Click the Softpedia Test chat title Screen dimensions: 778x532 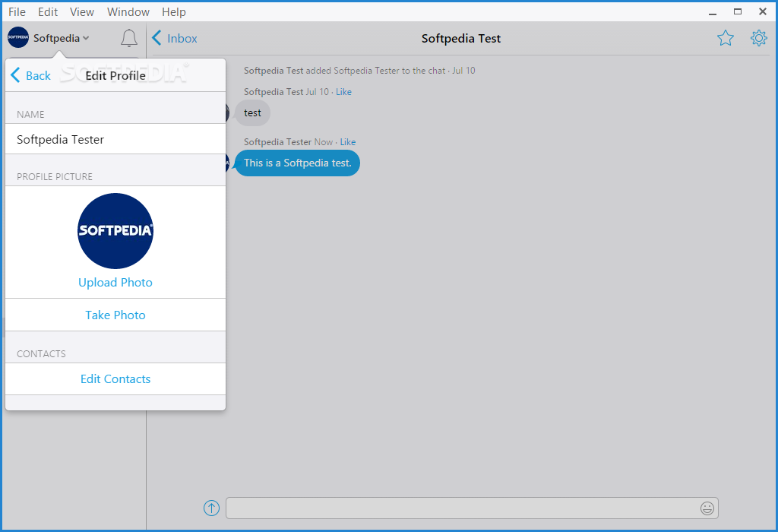(461, 38)
